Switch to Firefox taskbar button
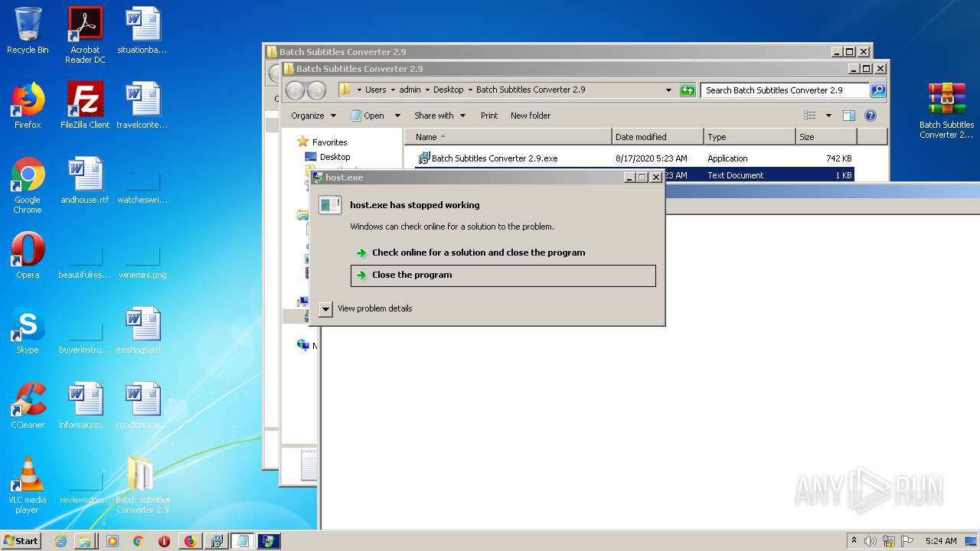This screenshot has height=551, width=980. point(190,541)
